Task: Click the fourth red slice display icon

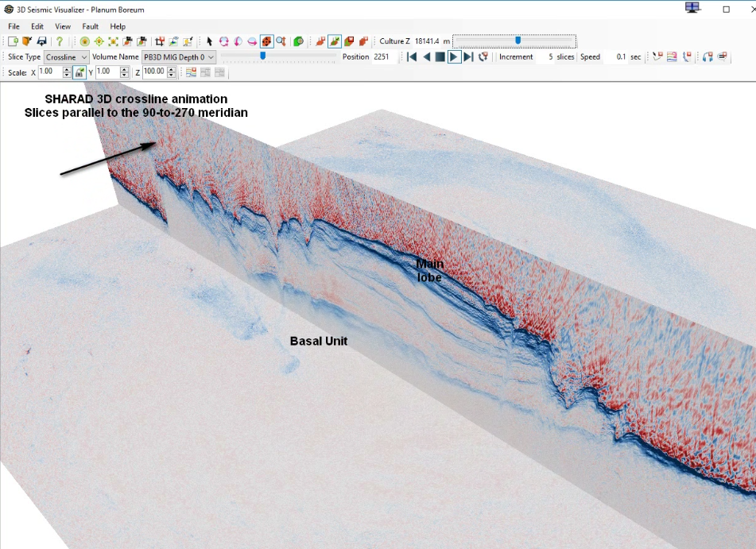Action: tap(363, 41)
